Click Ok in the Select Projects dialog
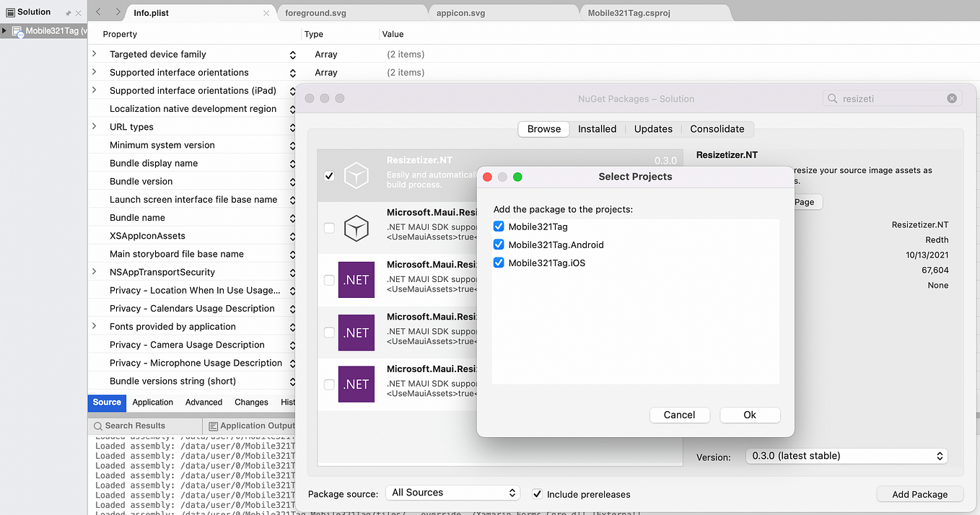Screen dimensions: 980x515 pyautogui.click(x=750, y=415)
